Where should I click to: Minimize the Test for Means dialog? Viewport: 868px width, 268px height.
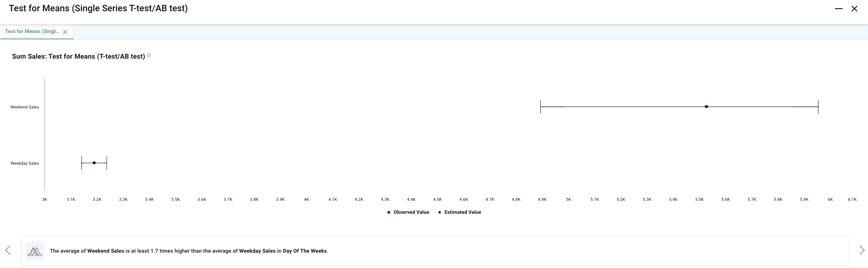click(838, 9)
